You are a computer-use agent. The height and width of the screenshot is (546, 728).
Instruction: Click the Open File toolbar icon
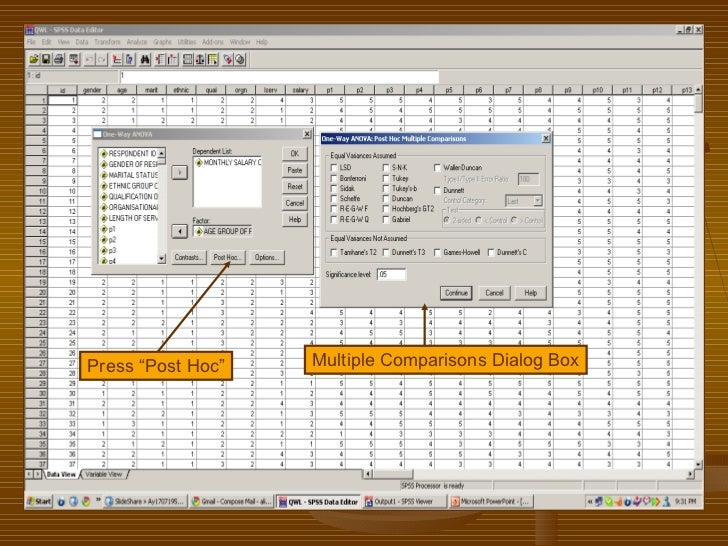tap(34, 59)
